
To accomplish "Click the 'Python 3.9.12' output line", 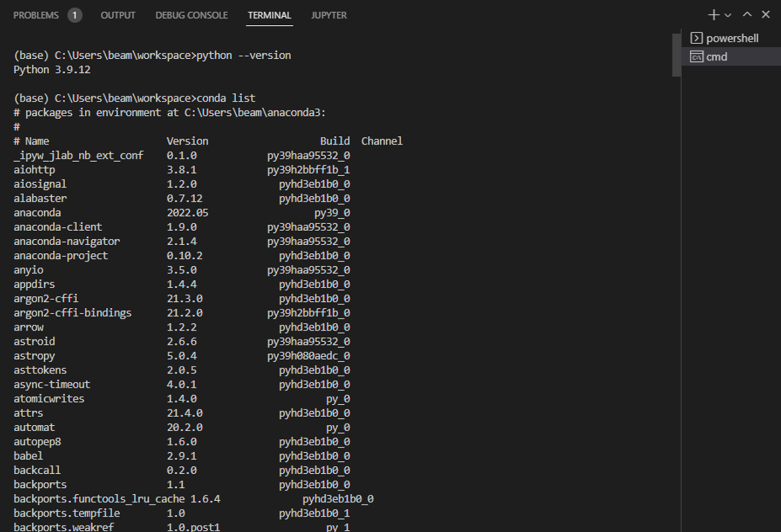I will (x=52, y=70).
